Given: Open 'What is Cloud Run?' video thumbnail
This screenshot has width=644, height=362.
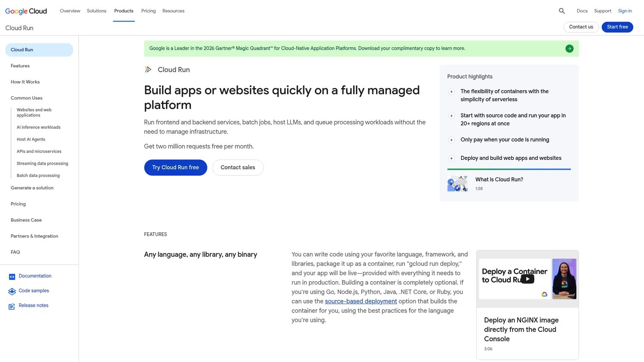Looking at the screenshot, I should [x=458, y=184].
